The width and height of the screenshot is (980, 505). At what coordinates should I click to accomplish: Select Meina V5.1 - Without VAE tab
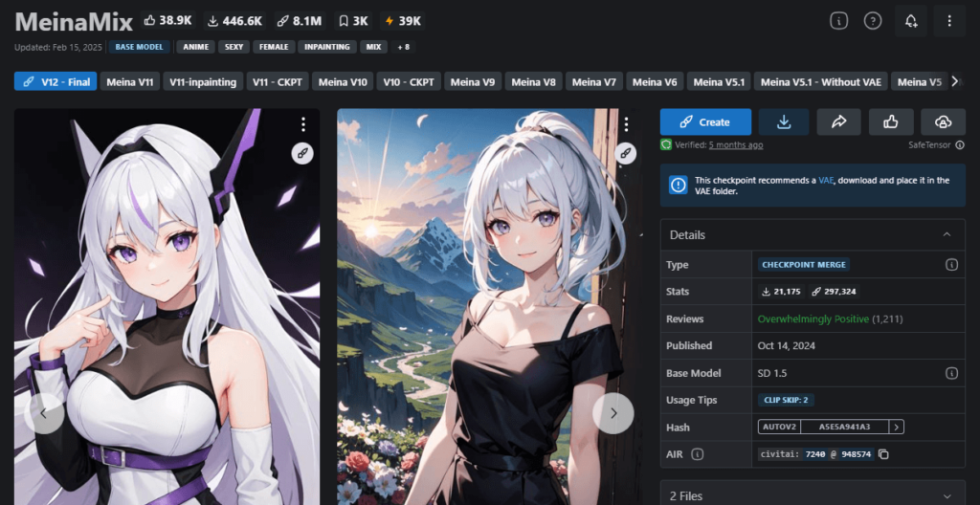tap(820, 81)
